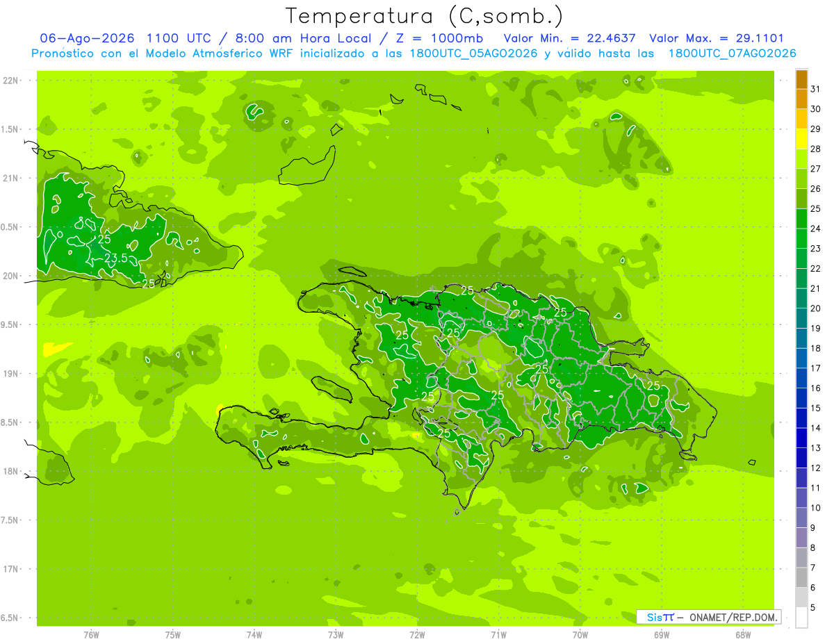Click the '74W' longitude axis label
The image size is (834, 644).
[254, 635]
